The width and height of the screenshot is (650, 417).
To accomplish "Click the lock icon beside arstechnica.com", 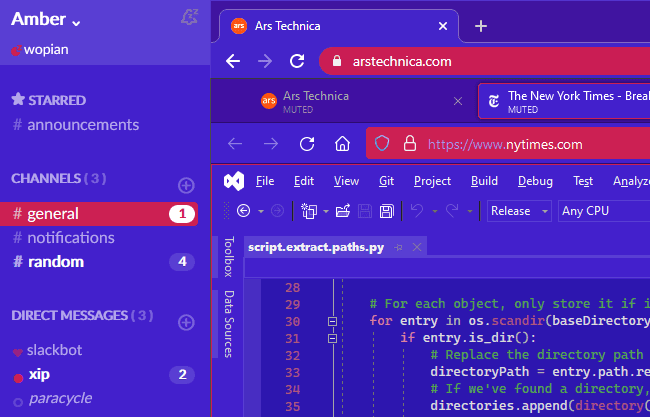I will point(337,61).
